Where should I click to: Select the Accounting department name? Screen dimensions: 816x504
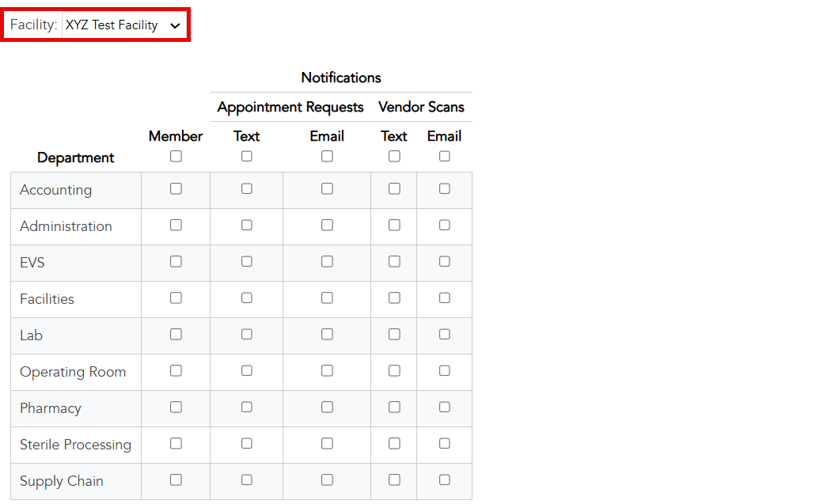[55, 189]
